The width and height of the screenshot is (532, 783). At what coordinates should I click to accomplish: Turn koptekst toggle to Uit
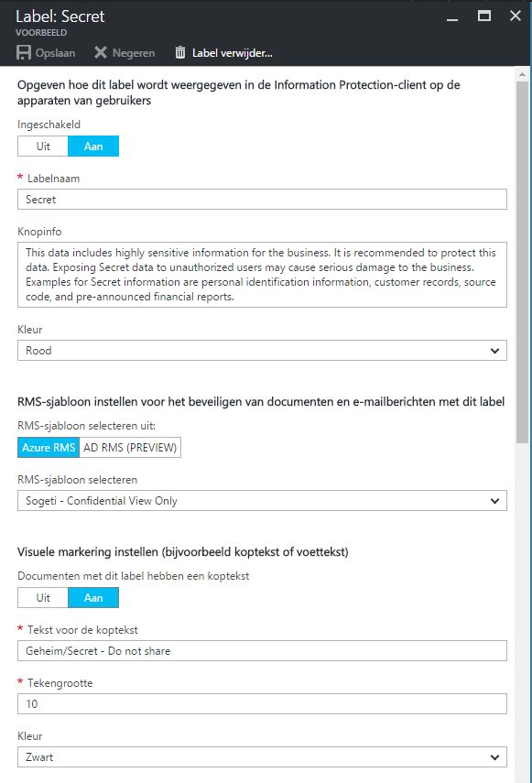pos(43,598)
